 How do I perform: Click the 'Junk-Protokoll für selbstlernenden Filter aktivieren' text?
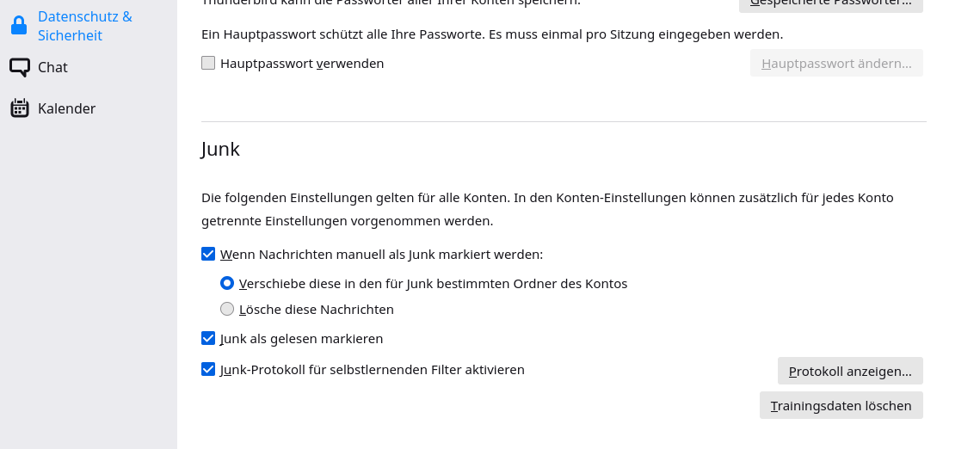pos(372,369)
